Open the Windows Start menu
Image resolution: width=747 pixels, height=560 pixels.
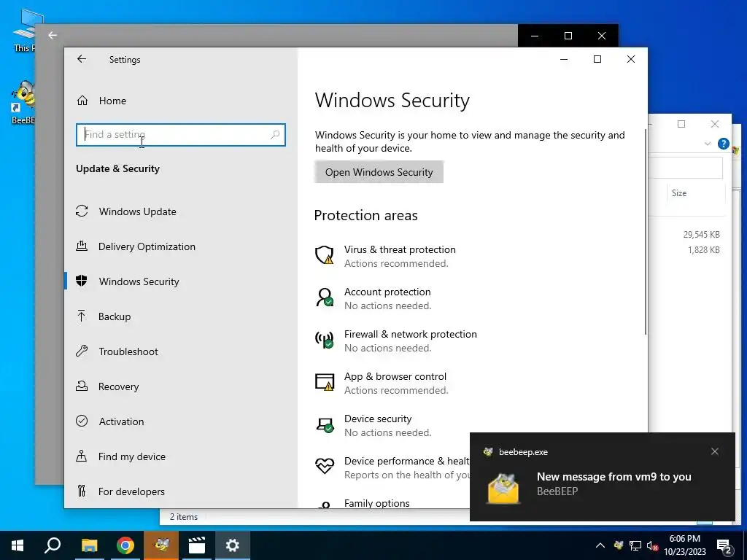18,545
